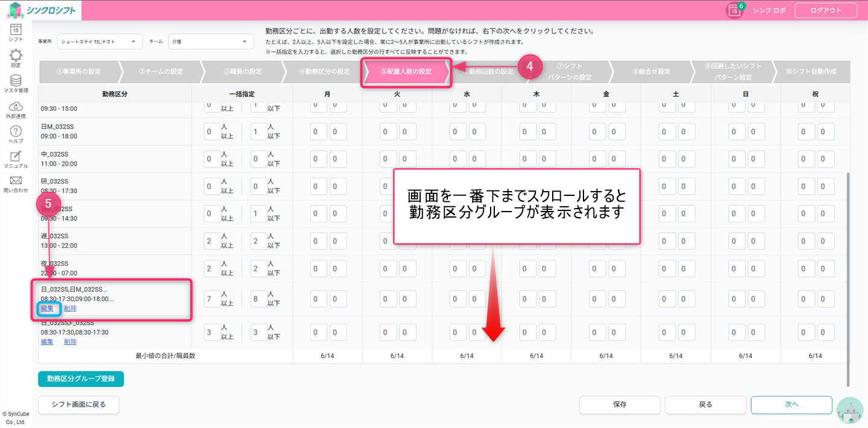
Task: Open the ヘルプ question mark icon
Action: pos(16,132)
